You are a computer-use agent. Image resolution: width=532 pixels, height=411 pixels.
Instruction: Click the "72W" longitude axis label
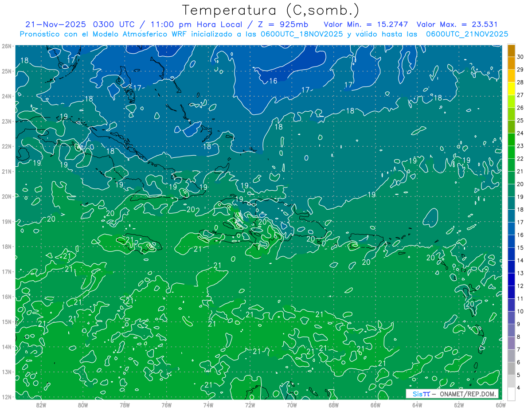(250, 404)
